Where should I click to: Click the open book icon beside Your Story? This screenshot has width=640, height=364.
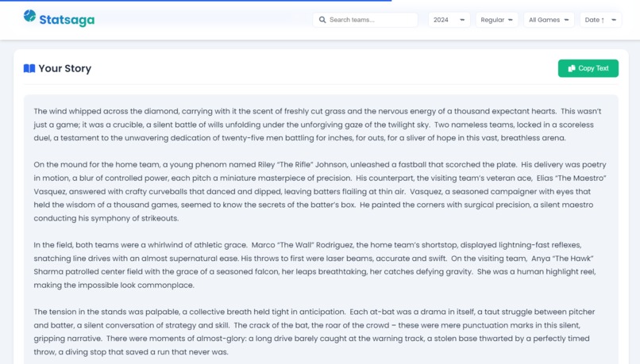coord(29,68)
